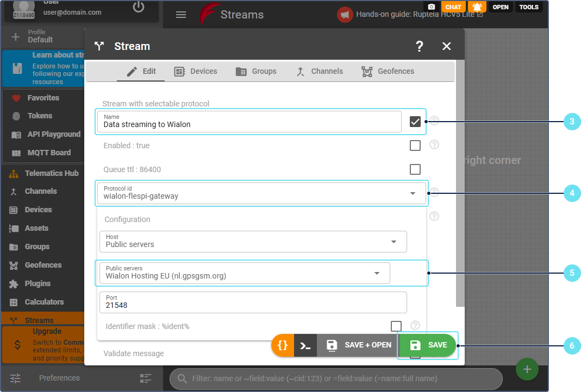Open notifications bell icon
The height and width of the screenshot is (392, 581).
477,7
